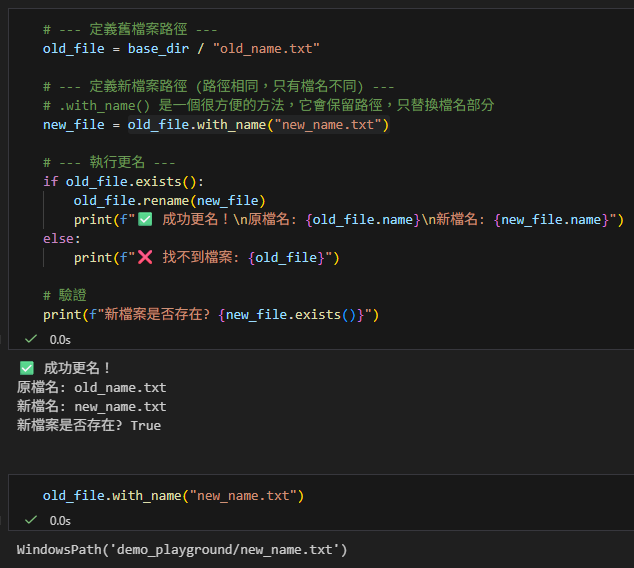Click the green check emoji inside print statement
This screenshot has height=568, width=634.
[145, 220]
